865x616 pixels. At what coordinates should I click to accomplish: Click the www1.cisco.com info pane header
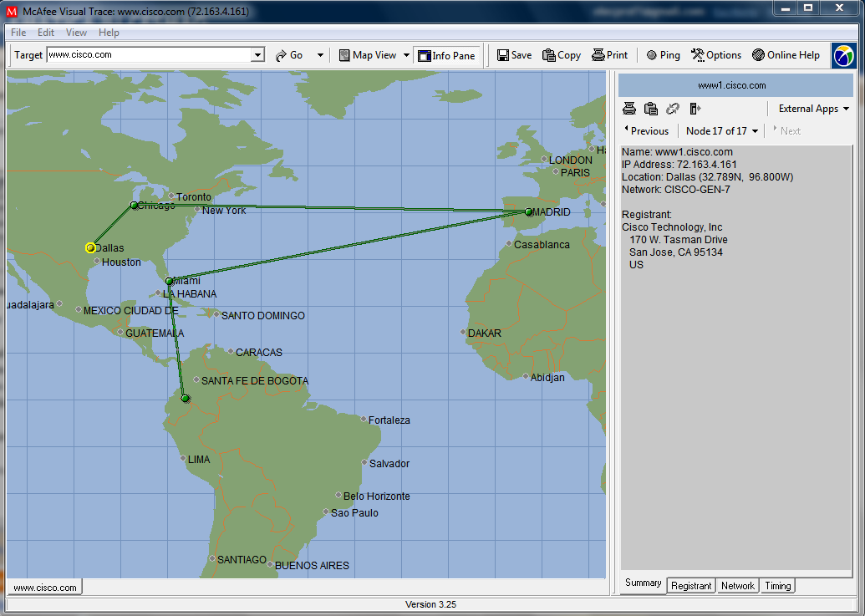[x=736, y=85]
